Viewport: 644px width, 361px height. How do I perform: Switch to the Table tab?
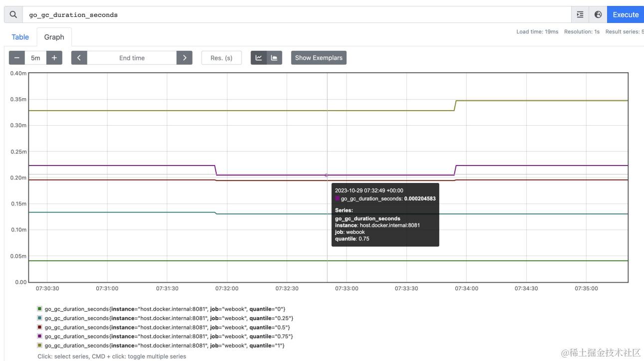[20, 37]
